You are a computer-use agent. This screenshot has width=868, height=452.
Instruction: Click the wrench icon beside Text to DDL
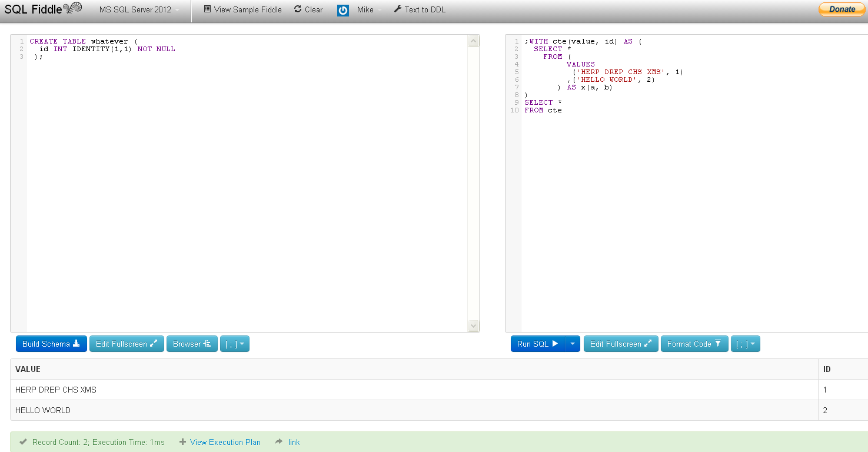click(x=398, y=9)
